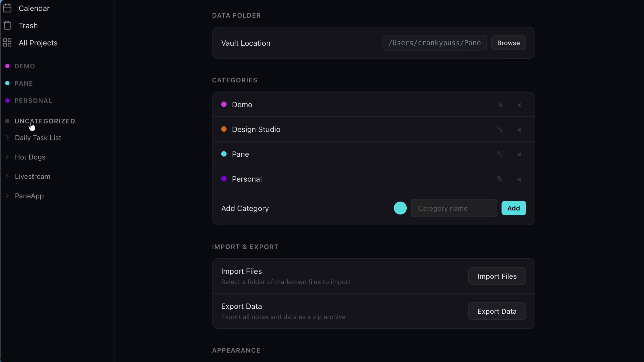The width and height of the screenshot is (644, 362).
Task: Edit the Personal category pencil icon
Action: pyautogui.click(x=500, y=179)
